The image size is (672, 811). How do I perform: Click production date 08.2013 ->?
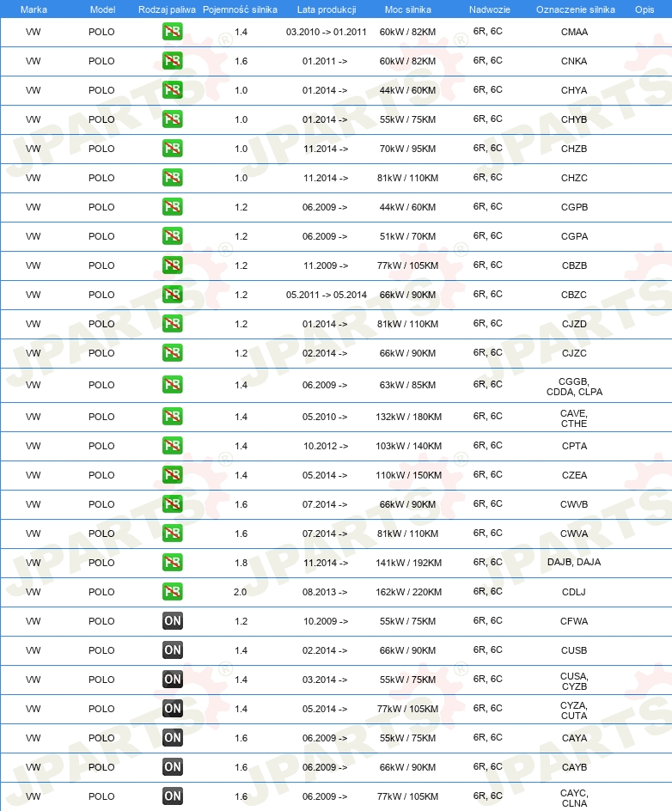(325, 592)
